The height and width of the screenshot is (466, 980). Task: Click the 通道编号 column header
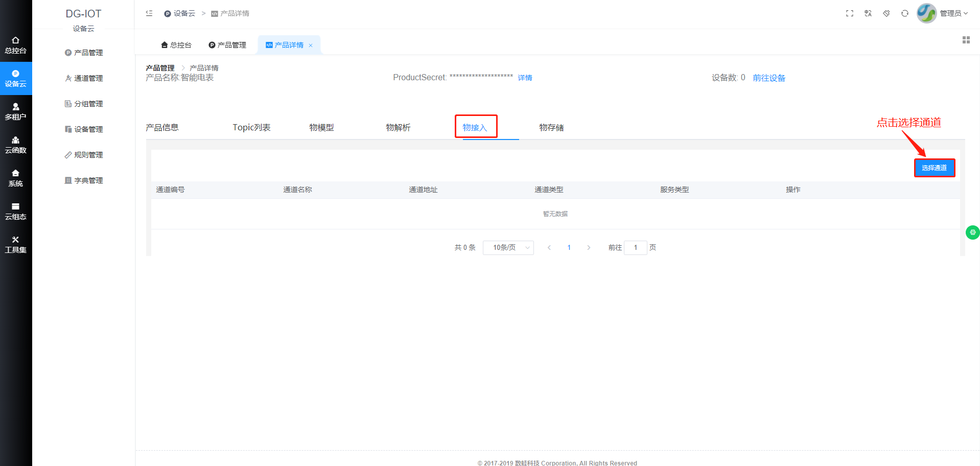170,190
